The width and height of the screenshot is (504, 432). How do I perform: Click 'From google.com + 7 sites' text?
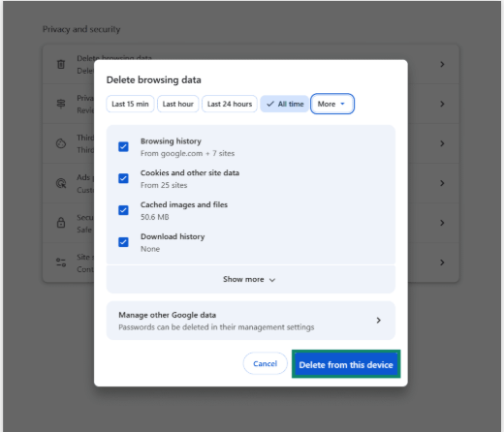pyautogui.click(x=188, y=153)
